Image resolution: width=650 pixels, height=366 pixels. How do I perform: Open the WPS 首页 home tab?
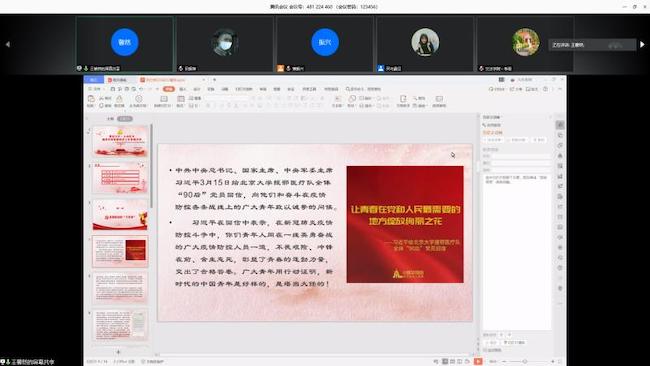pyautogui.click(x=94, y=80)
